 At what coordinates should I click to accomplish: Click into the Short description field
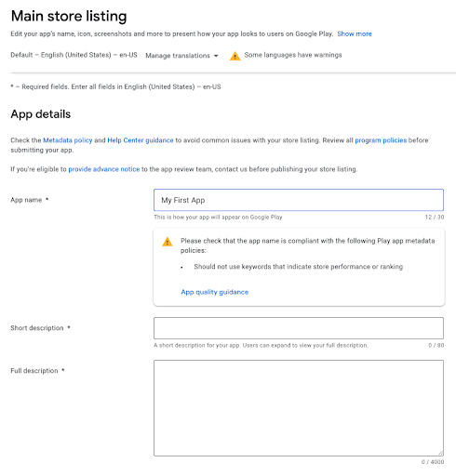[x=299, y=328]
